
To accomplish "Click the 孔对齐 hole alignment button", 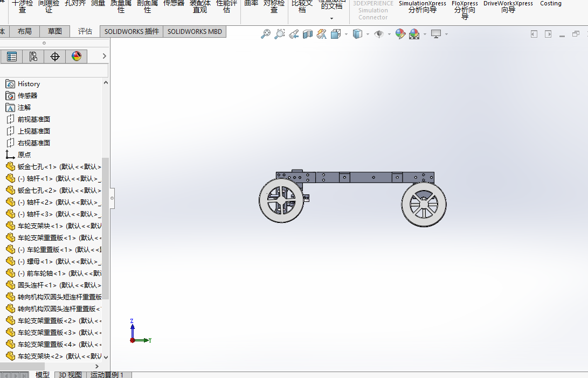I will 75,3.
